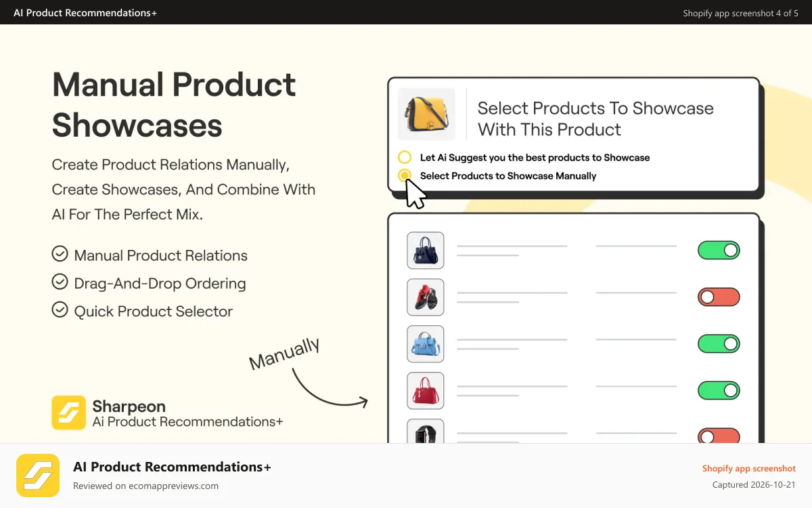Click the 'AI Product Recommendations+' title in top bar
Viewport: 812px width, 508px height.
[85, 13]
